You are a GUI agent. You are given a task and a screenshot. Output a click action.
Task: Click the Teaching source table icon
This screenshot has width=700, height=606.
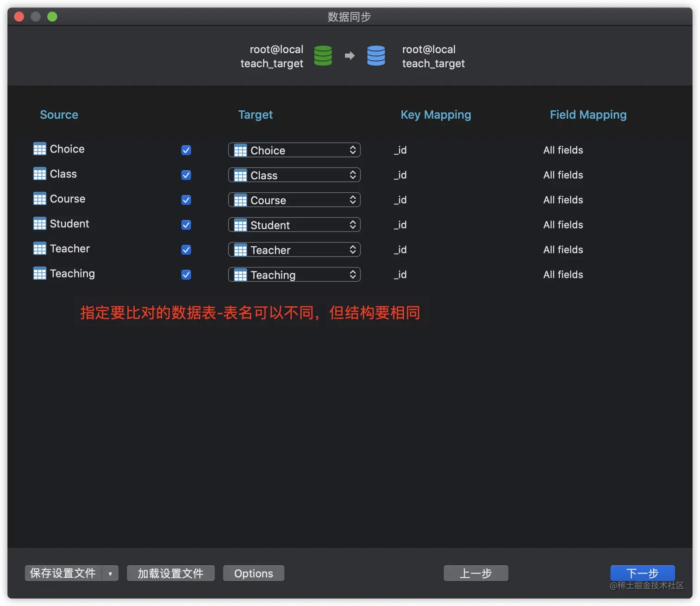(x=40, y=273)
